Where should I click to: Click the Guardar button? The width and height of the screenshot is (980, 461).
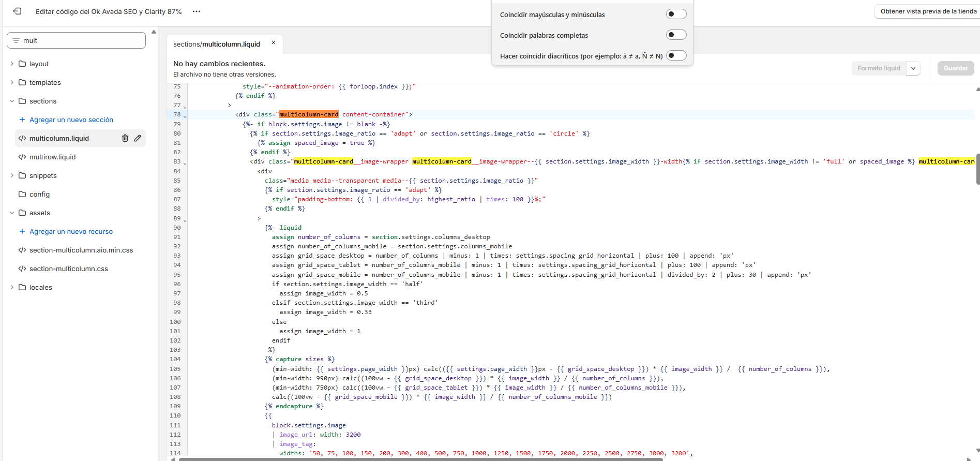955,68
